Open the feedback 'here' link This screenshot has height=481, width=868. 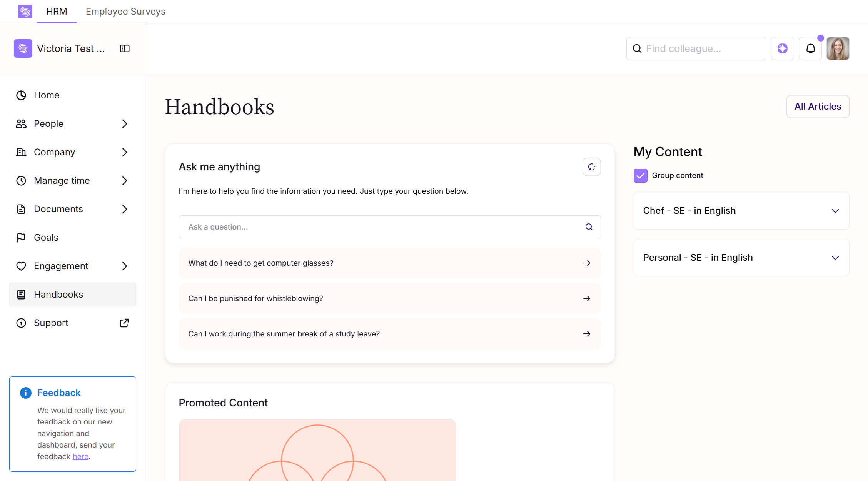tap(80, 456)
